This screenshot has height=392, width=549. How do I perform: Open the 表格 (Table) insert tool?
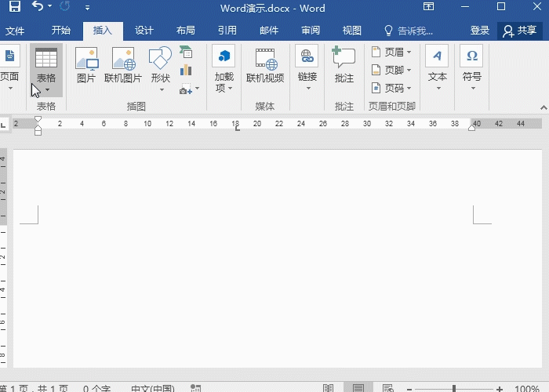click(x=46, y=68)
